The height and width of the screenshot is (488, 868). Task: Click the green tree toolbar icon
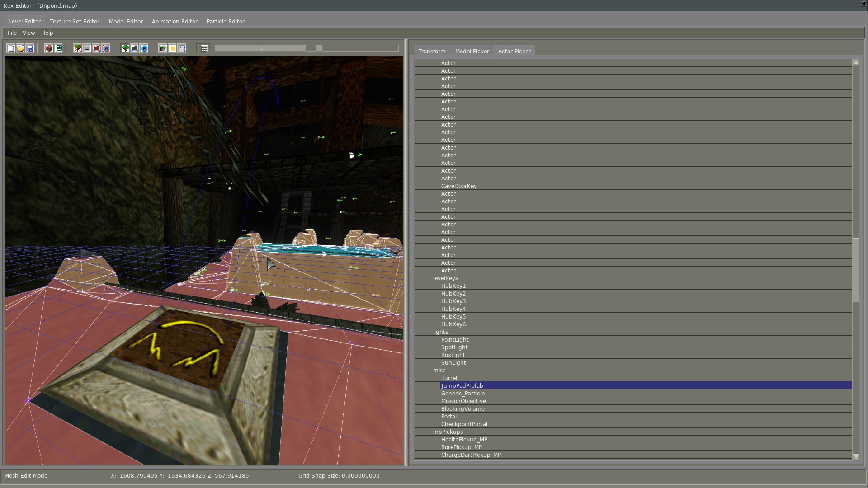tap(125, 48)
